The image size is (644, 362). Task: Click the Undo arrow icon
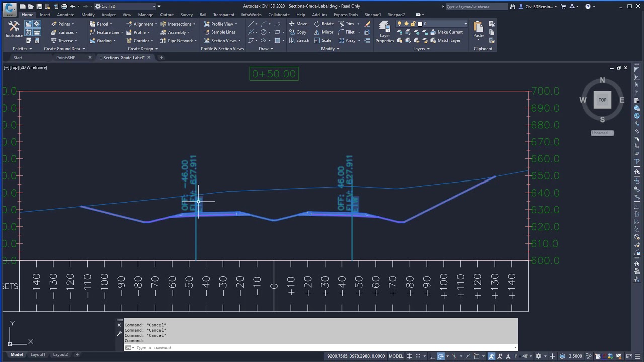(x=73, y=6)
